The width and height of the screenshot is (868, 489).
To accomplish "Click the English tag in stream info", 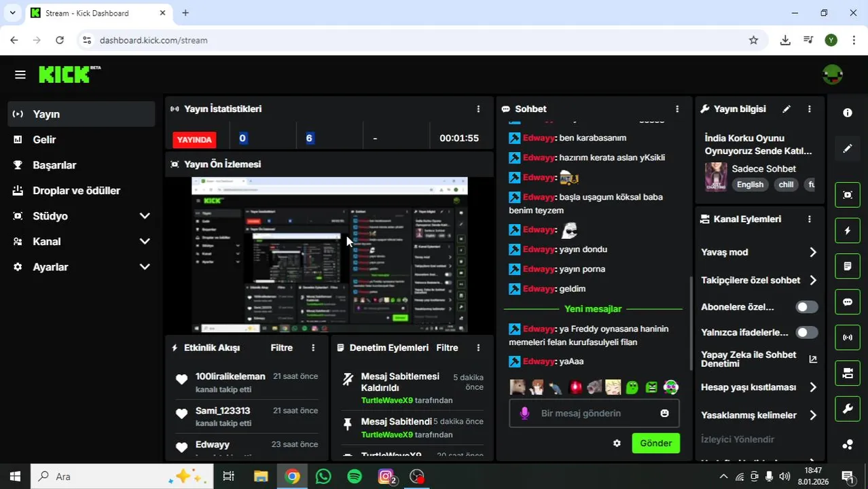I will pyautogui.click(x=750, y=185).
